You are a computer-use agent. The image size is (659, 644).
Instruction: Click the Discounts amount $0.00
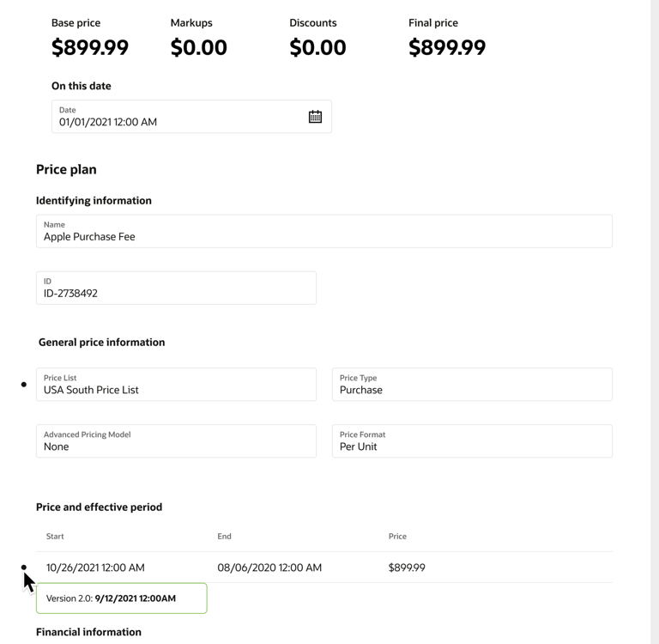[x=317, y=48]
